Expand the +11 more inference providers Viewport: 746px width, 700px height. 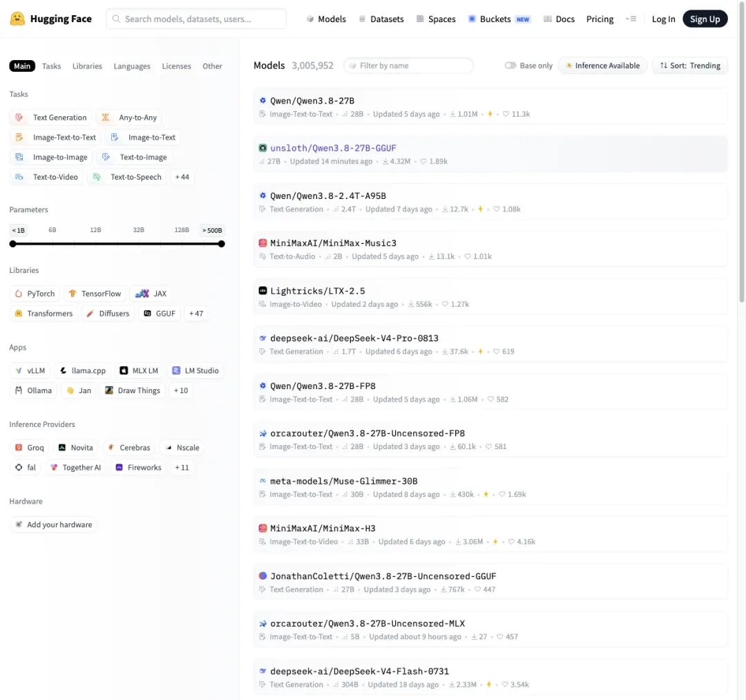[182, 468]
